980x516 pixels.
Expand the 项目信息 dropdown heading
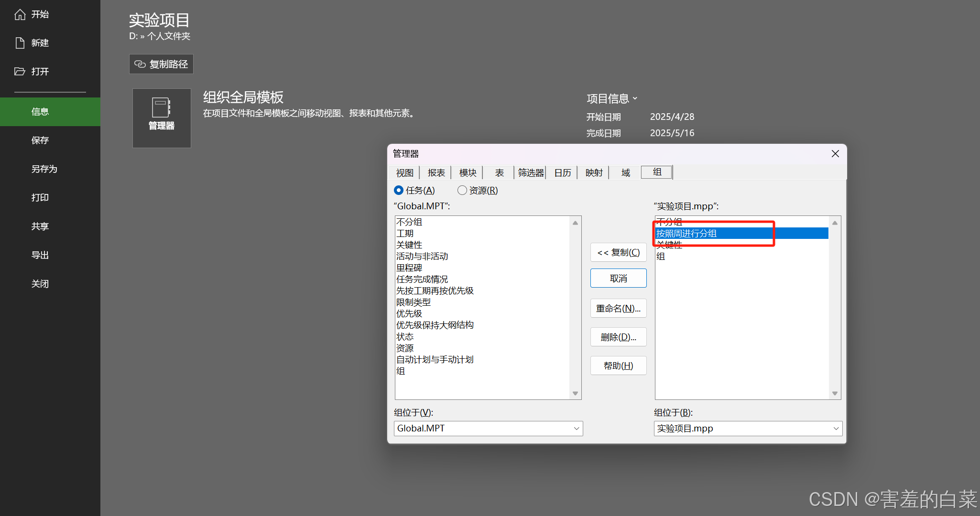tap(612, 98)
